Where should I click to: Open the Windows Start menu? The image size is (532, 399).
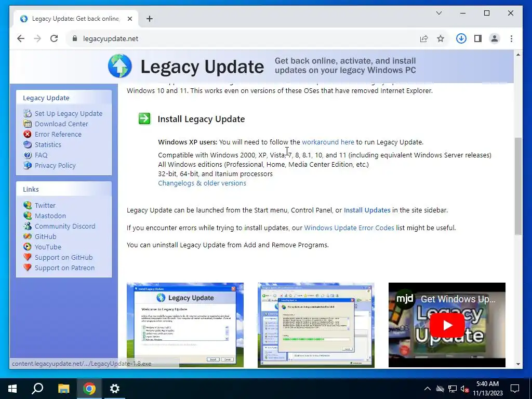click(12, 389)
